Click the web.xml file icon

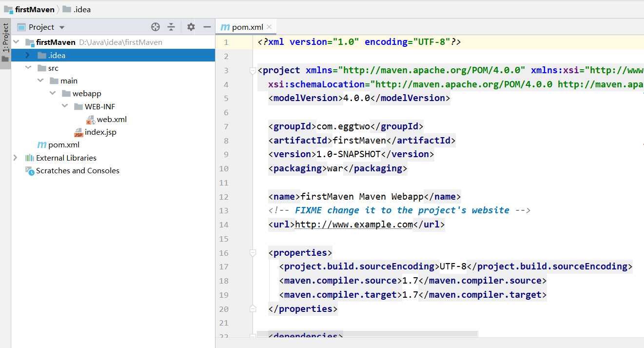point(91,119)
